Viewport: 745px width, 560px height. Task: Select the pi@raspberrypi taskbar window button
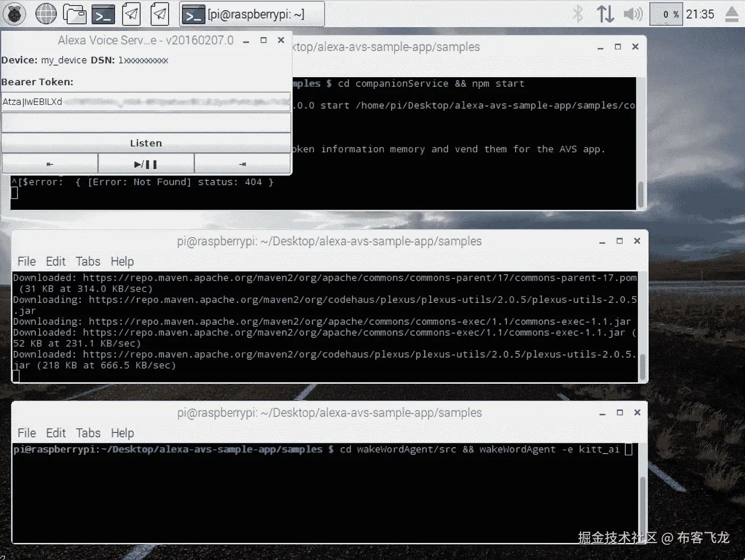point(252,14)
